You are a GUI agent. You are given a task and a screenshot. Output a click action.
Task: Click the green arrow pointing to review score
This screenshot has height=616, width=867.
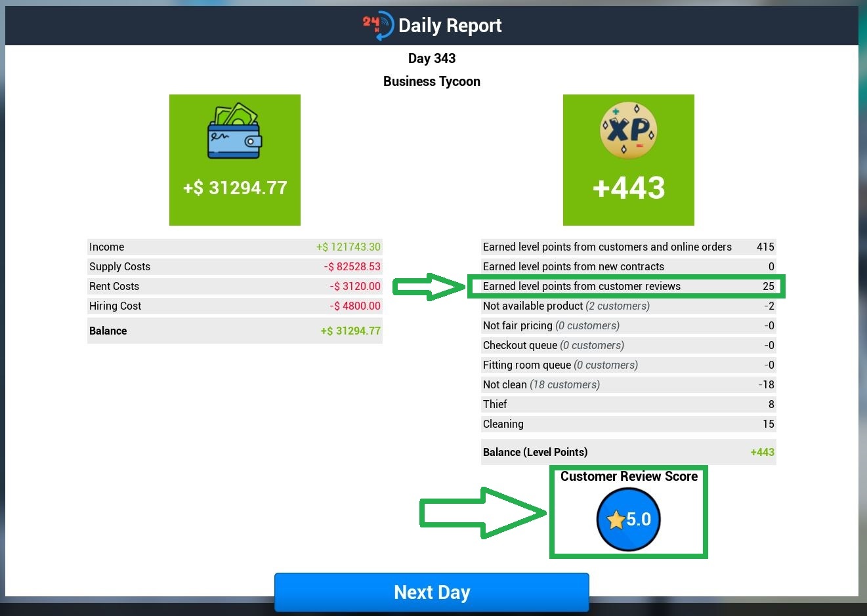click(483, 513)
